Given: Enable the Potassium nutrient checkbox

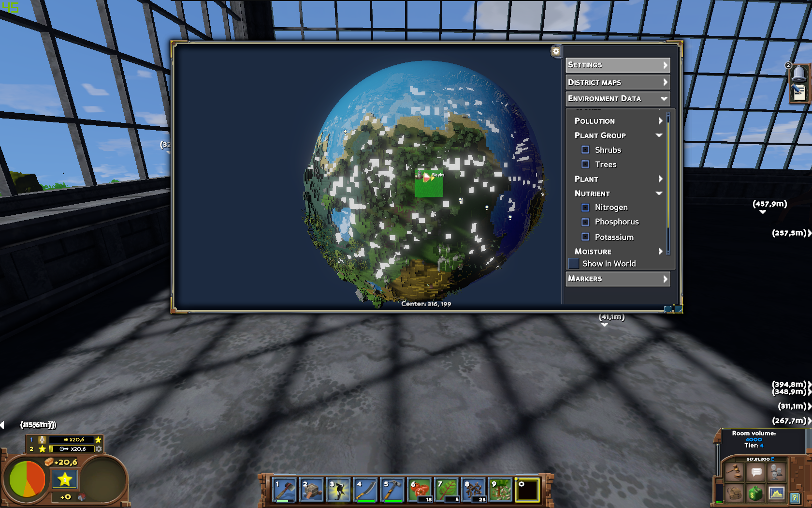Looking at the screenshot, I should (585, 237).
